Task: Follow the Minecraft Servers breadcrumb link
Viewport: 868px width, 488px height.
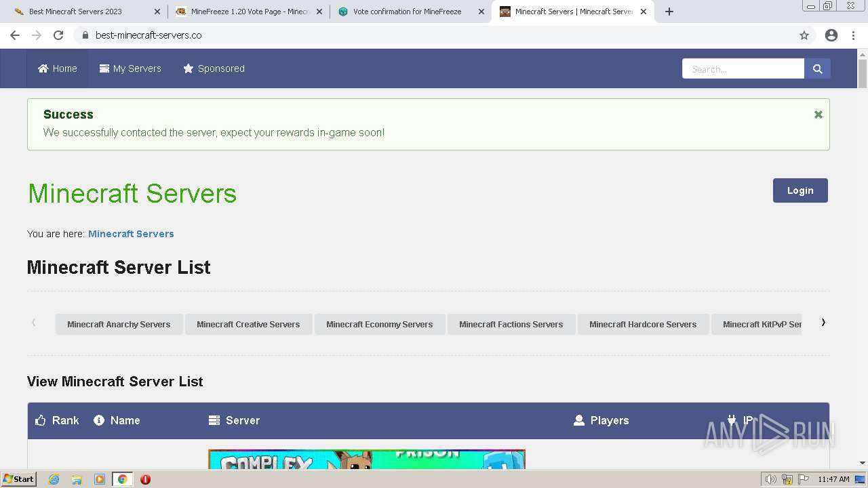Action: (131, 234)
